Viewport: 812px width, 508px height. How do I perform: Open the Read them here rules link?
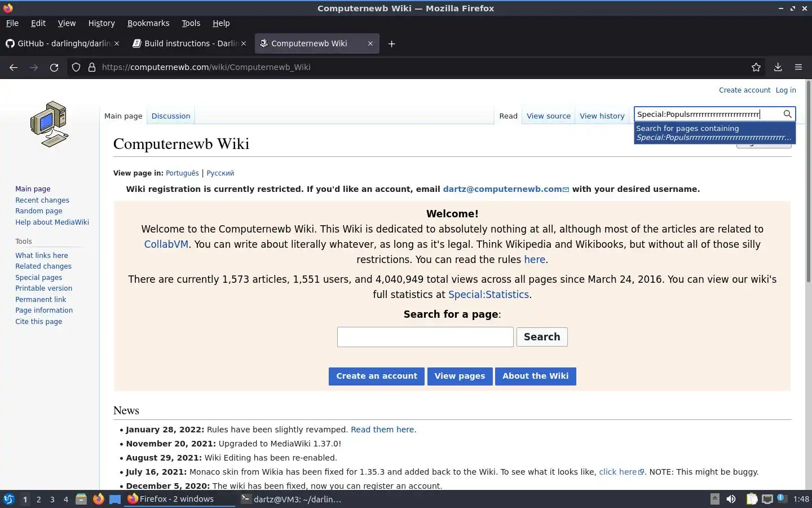(x=382, y=430)
